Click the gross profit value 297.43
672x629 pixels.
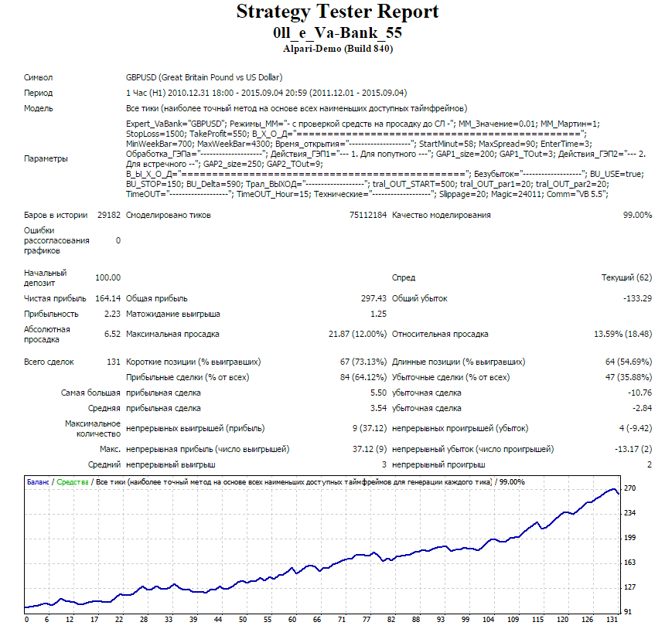(x=374, y=298)
